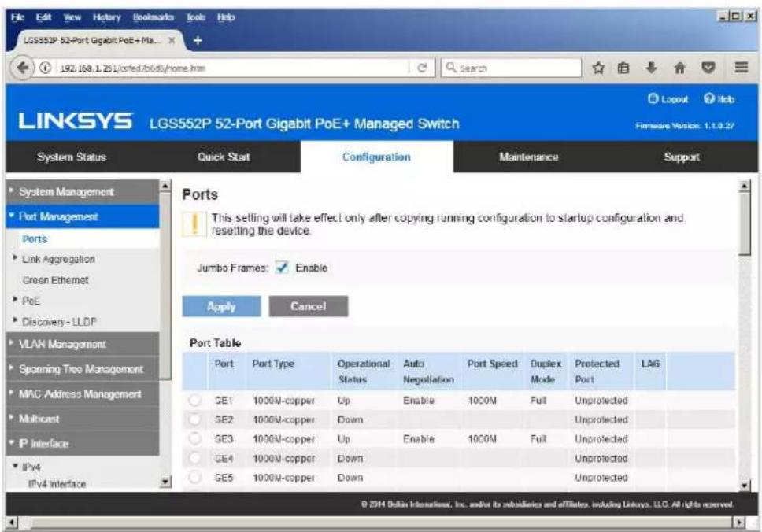Toggle the Jumbo Frames Enable checkbox
Image resolution: width=762 pixels, height=532 pixels.
[x=282, y=268]
